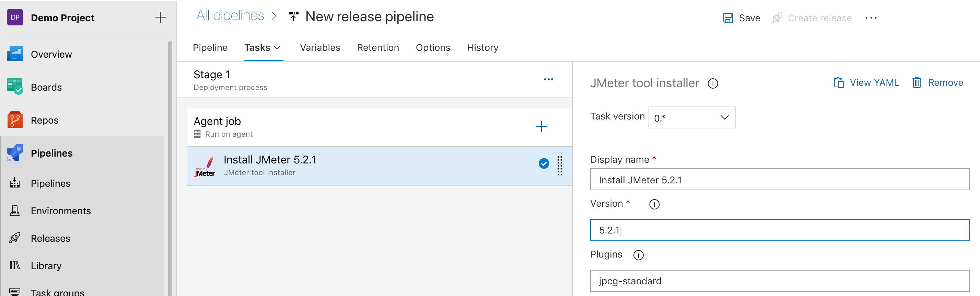Click the Library books icon
Viewport: 980px width, 296px height.
click(x=15, y=265)
